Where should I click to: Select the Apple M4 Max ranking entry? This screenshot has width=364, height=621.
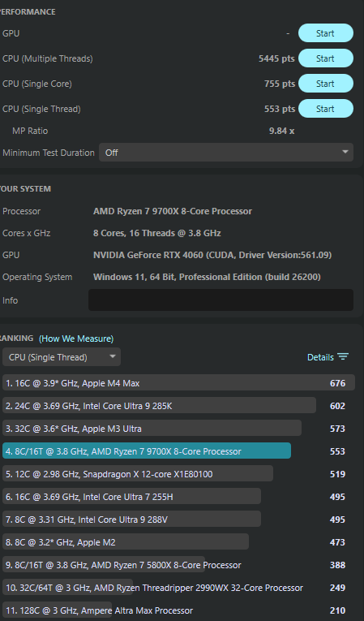178,383
